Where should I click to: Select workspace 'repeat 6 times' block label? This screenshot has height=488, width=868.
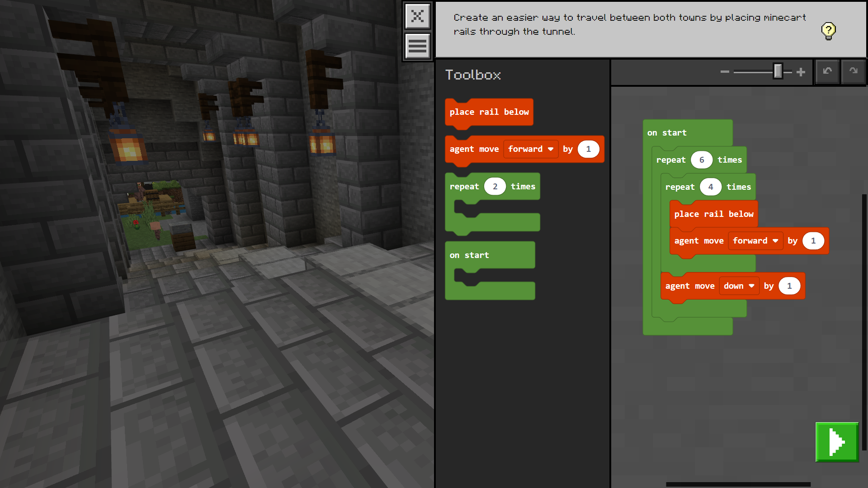(x=671, y=160)
